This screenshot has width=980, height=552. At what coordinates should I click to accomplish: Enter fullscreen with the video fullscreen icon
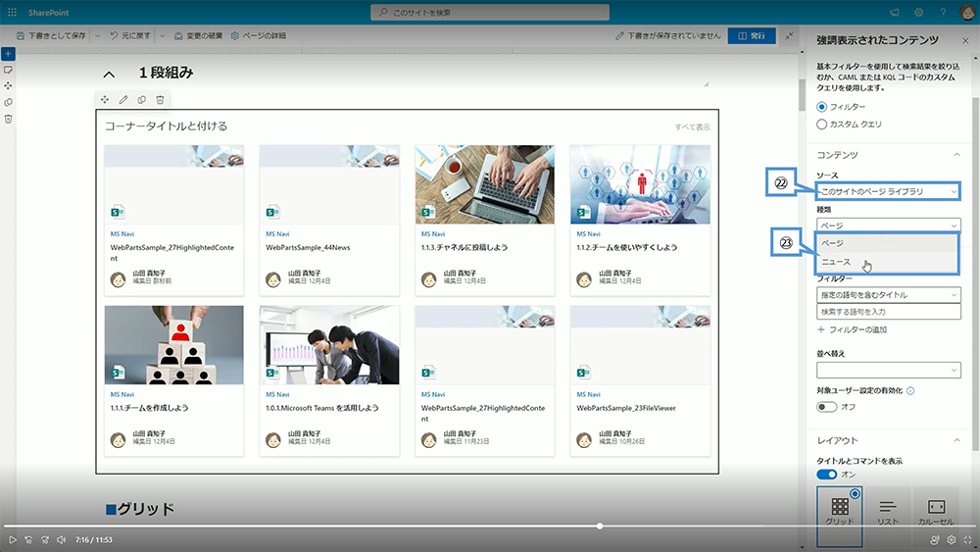[x=968, y=539]
